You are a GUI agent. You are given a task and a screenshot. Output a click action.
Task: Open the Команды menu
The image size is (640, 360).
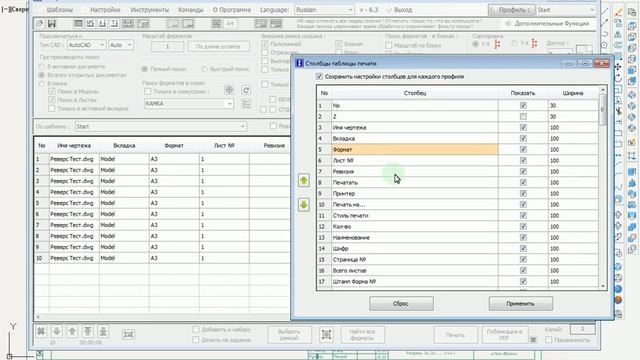click(191, 9)
